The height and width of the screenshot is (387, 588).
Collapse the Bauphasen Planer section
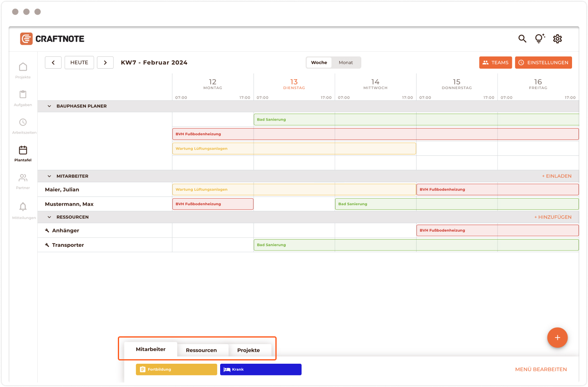coord(50,106)
